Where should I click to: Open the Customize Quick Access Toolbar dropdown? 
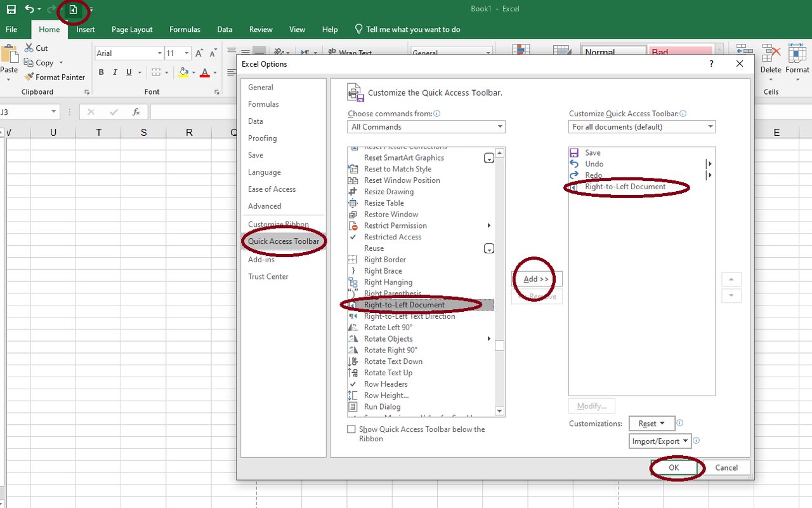(x=642, y=127)
